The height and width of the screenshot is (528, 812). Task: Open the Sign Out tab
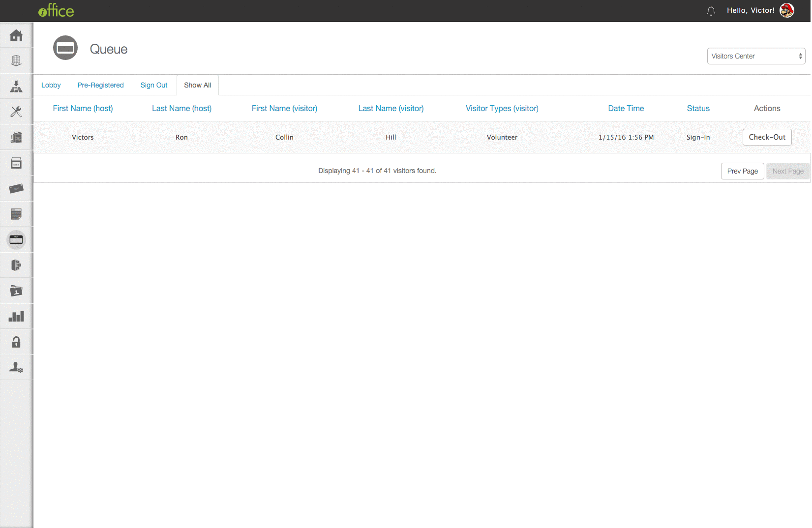154,85
